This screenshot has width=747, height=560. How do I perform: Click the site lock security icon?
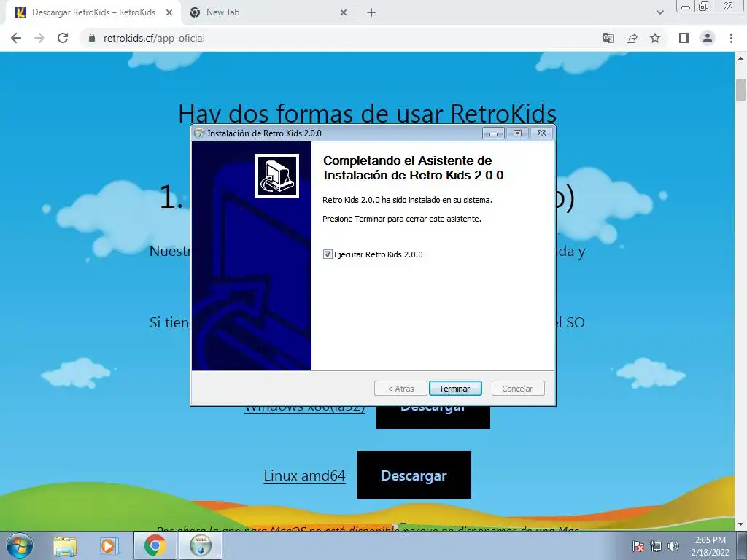(x=92, y=38)
